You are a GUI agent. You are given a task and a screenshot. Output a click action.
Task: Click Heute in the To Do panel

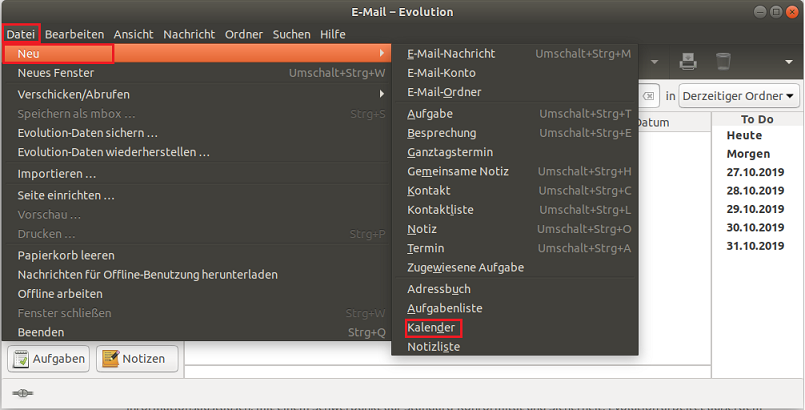coord(744,135)
